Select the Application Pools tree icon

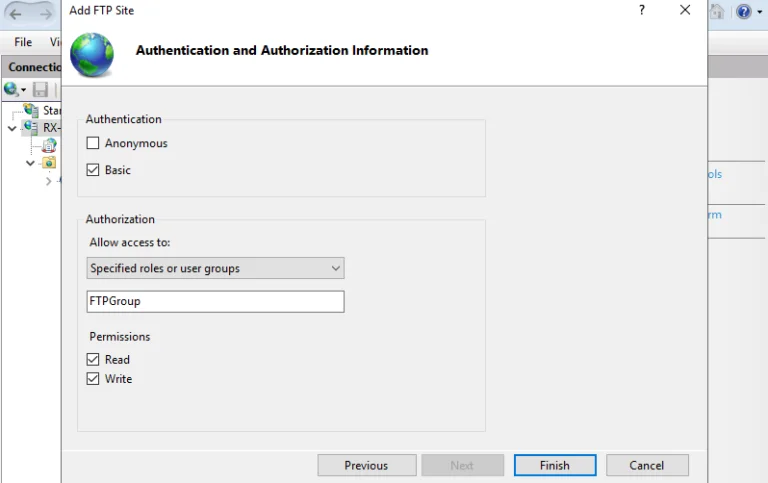pyautogui.click(x=49, y=145)
